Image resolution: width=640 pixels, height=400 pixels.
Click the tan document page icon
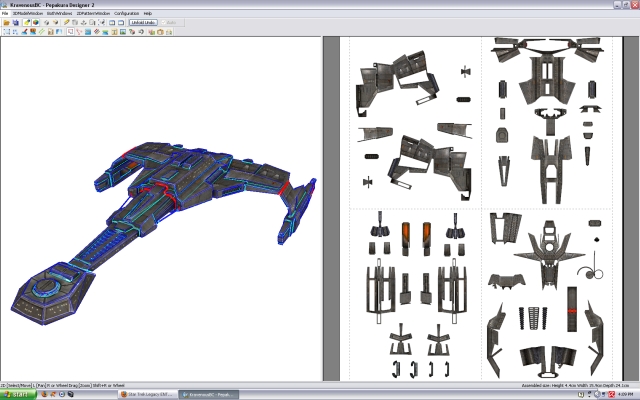point(51,31)
